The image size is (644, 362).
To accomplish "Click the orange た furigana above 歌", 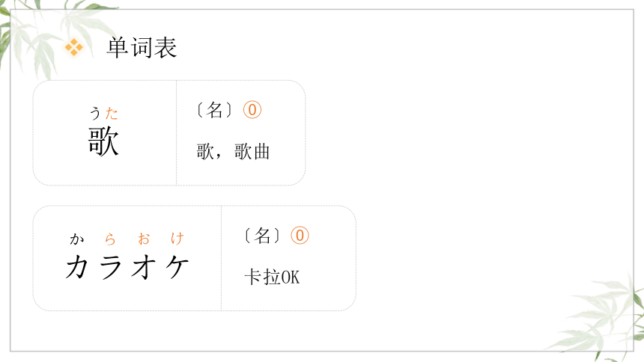I will pyautogui.click(x=112, y=113).
